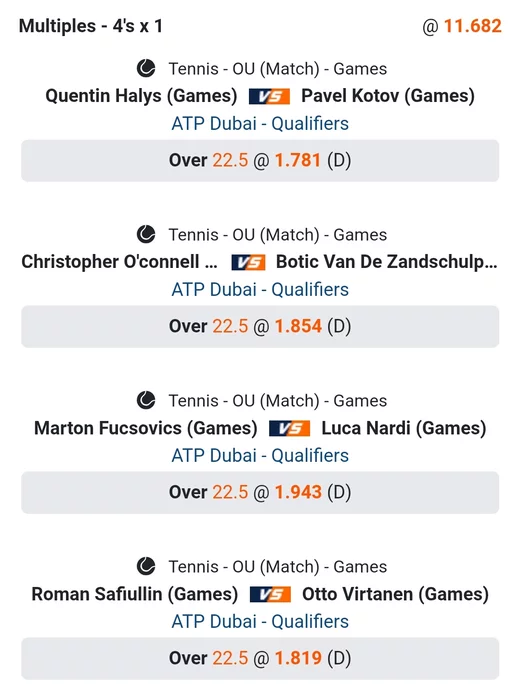Click the tennis ball icon for Safiullin match
This screenshot has width=520, height=700.
pos(146,567)
